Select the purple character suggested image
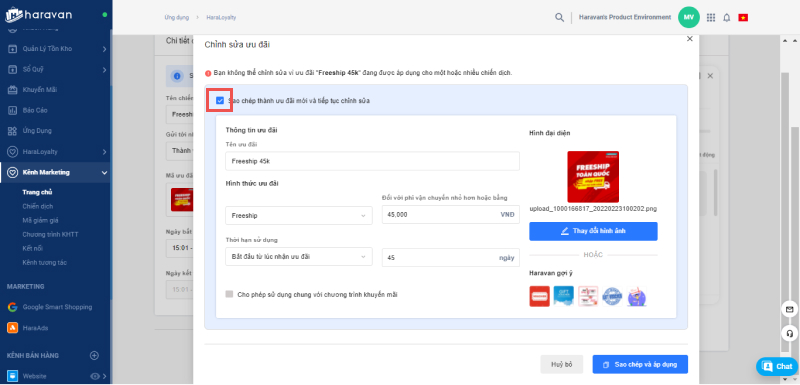This screenshot has height=385, width=800. tap(636, 296)
